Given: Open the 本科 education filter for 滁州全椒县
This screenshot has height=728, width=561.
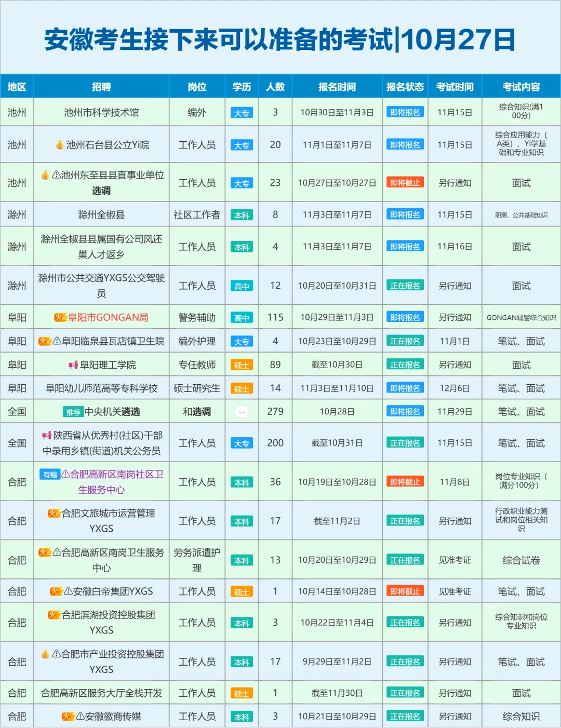Looking at the screenshot, I should point(242,214).
